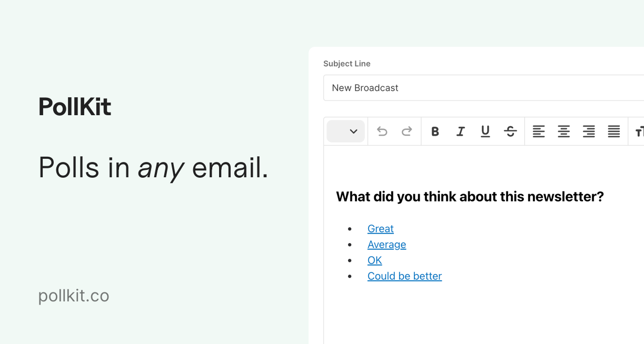Click the pollkit.co website text
The height and width of the screenshot is (344, 644).
tap(74, 296)
